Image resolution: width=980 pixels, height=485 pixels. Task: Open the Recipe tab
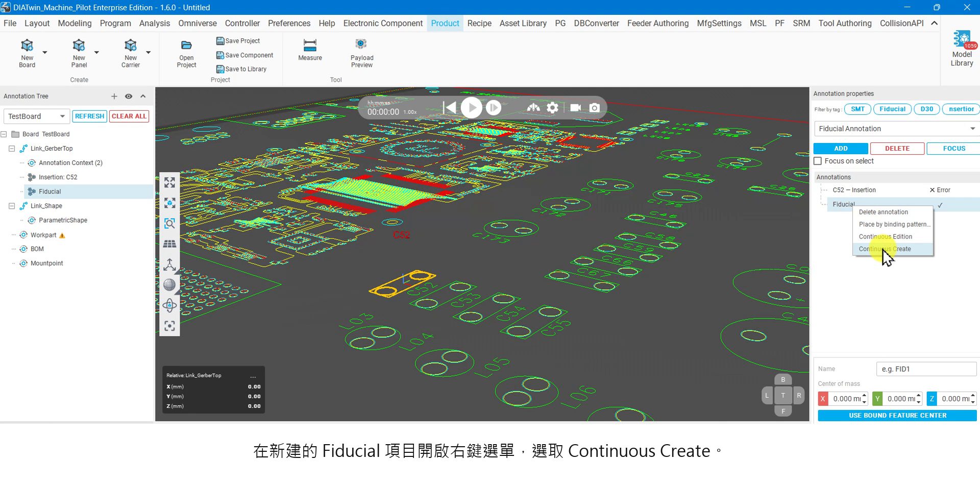click(x=479, y=23)
